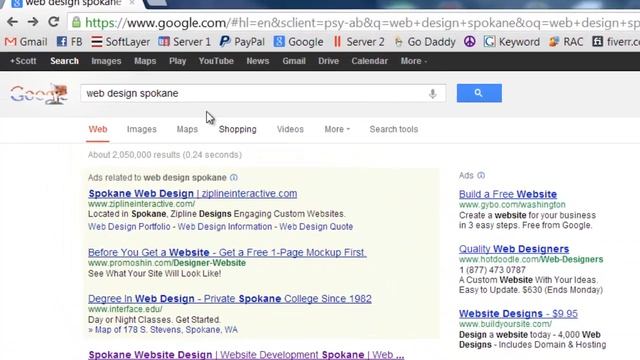Open Quality Web Designers ad

(513, 249)
